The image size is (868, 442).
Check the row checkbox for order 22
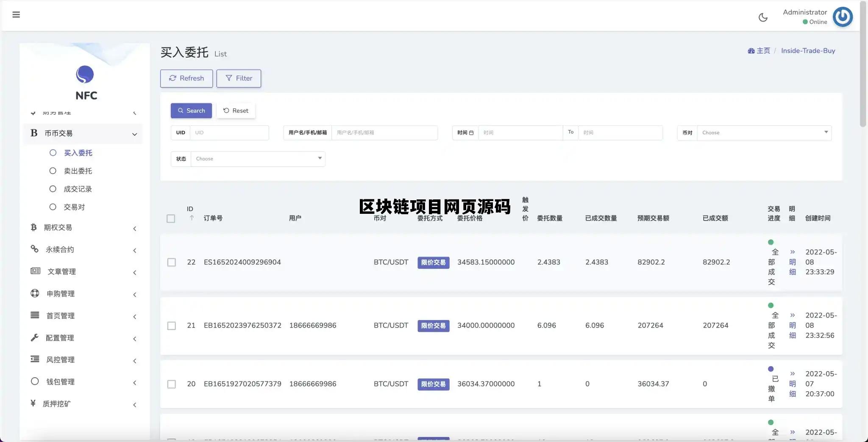[x=171, y=262]
